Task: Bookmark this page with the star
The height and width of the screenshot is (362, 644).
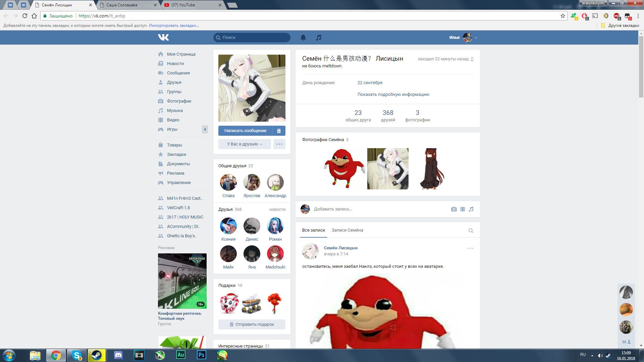Action: click(562, 16)
